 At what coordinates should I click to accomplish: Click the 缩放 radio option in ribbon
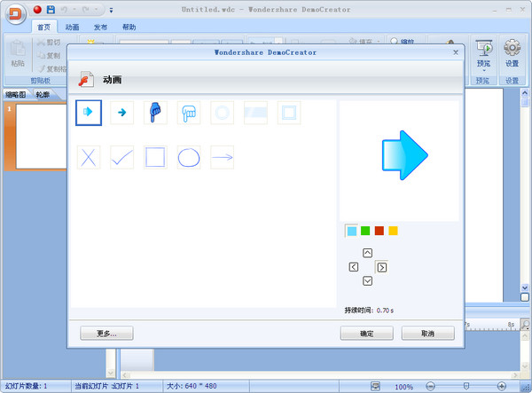pos(402,42)
